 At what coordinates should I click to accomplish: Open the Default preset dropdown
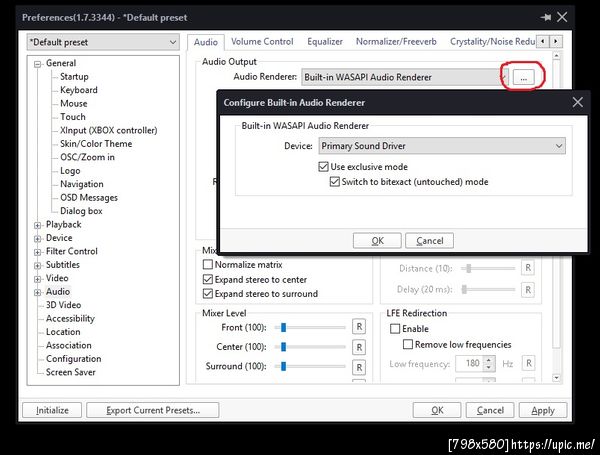[x=103, y=42]
